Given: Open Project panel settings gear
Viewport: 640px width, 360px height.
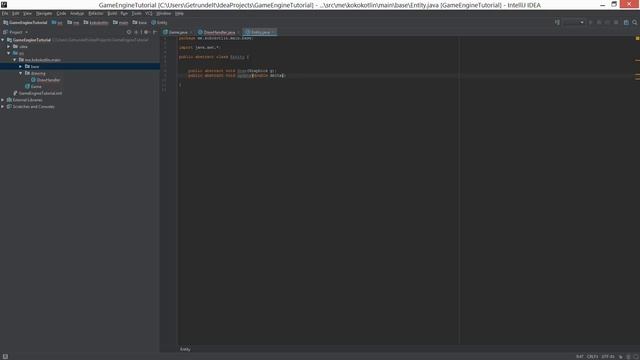Looking at the screenshot, I should tap(146, 32).
